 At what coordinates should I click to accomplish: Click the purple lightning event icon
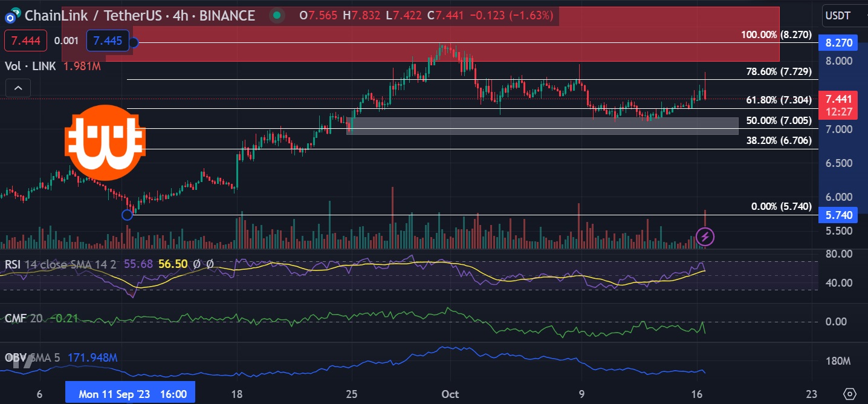pyautogui.click(x=705, y=236)
